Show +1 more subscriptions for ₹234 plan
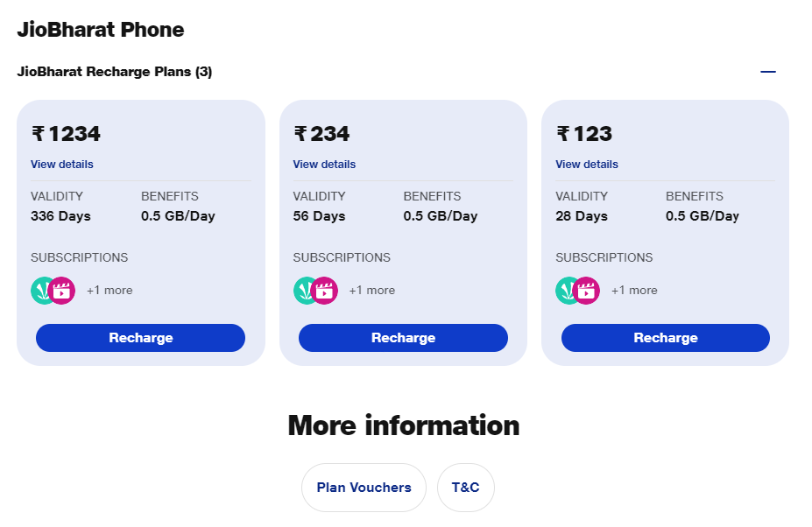The image size is (812, 527). [x=371, y=291]
